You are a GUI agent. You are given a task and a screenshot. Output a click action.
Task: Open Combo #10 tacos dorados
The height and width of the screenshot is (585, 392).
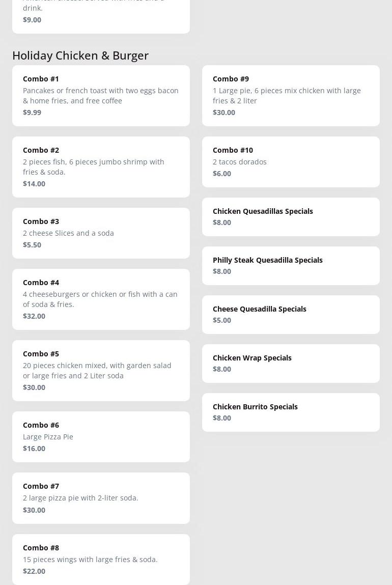(x=291, y=161)
